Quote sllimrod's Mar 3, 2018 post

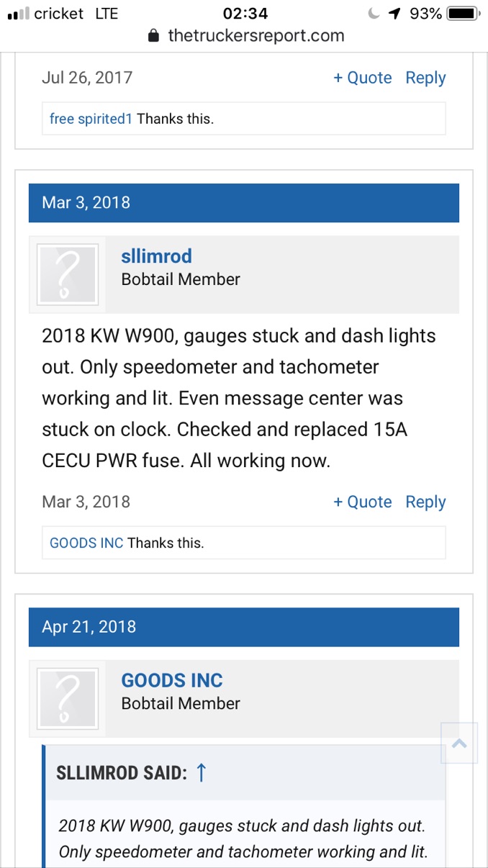(x=362, y=502)
